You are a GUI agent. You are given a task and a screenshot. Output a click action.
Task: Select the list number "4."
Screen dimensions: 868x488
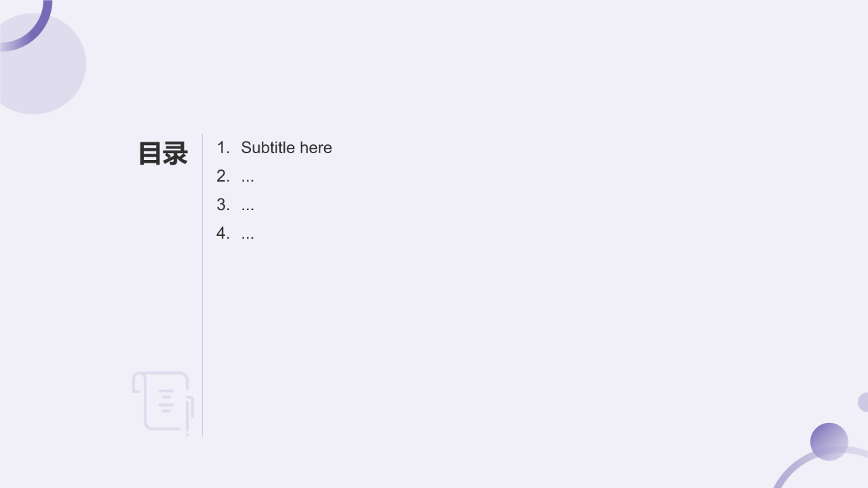[x=223, y=233]
